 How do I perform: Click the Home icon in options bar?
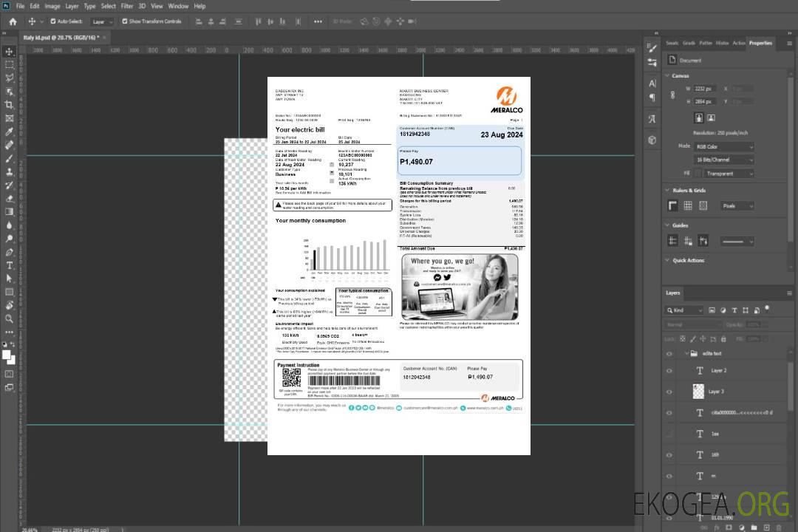point(13,21)
